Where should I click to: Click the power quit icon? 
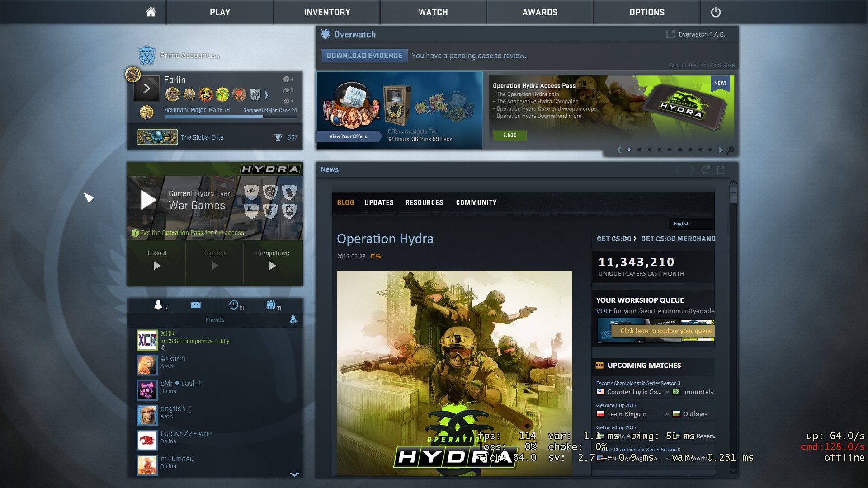[716, 12]
